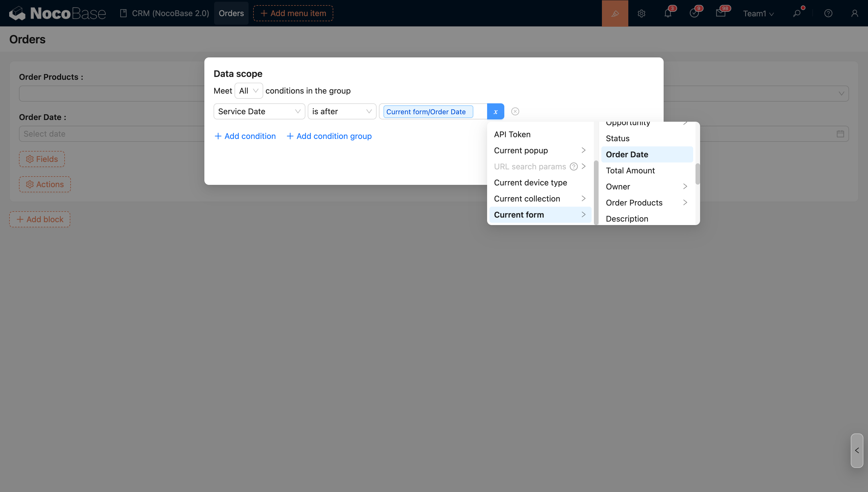Viewport: 868px width, 492px height.
Task: Choose Current device type variable
Action: point(530,183)
